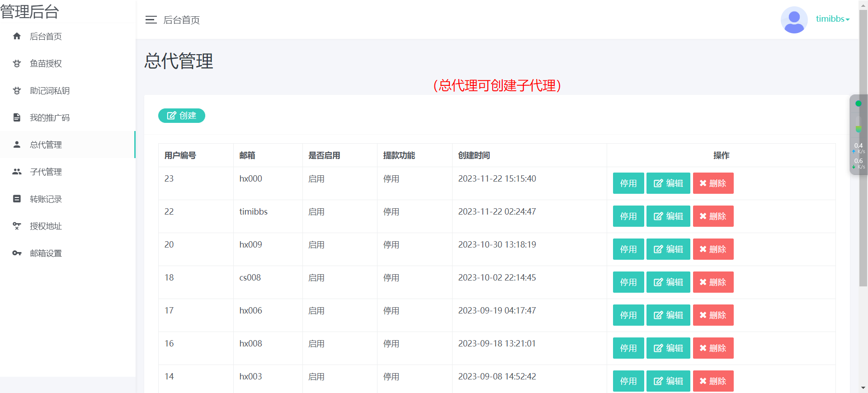The height and width of the screenshot is (393, 868).
Task: Disable user hx000 with 停用 button
Action: tap(628, 183)
